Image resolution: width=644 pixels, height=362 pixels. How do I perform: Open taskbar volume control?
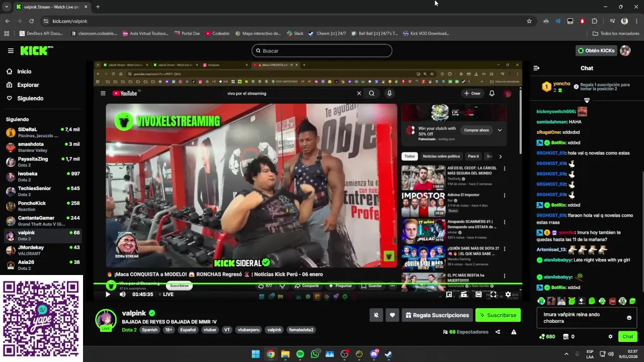(611, 354)
